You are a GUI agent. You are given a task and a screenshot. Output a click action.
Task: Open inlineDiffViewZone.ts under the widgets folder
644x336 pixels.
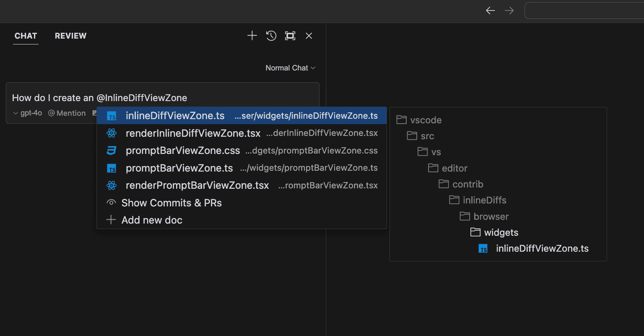click(x=534, y=248)
